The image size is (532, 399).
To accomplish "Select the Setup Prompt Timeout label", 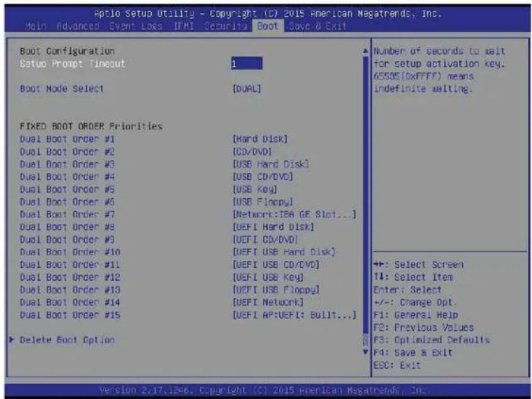I will pos(72,64).
